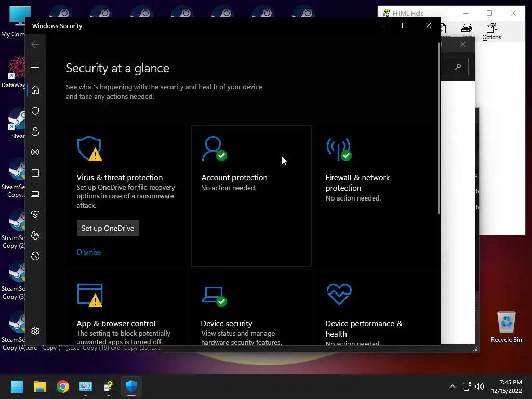Image resolution: width=532 pixels, height=399 pixels.
Task: Click the blue monitor app taskbar icon
Action: (86, 387)
